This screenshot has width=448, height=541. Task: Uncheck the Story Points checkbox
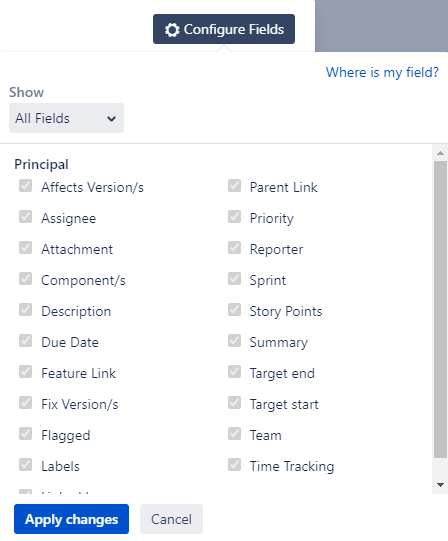pos(234,310)
